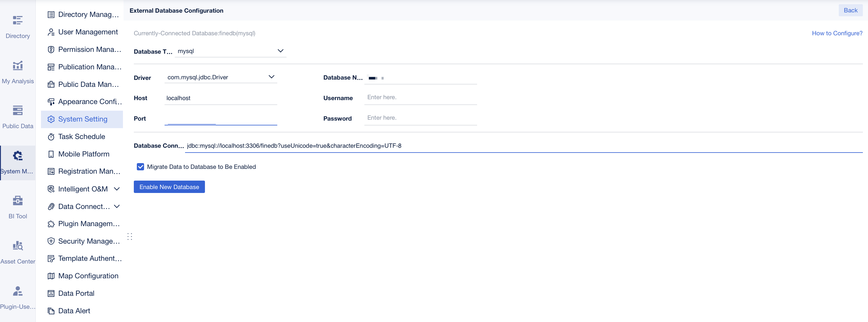Image resolution: width=868 pixels, height=322 pixels.
Task: Open Map Configuration
Action: [88, 276]
